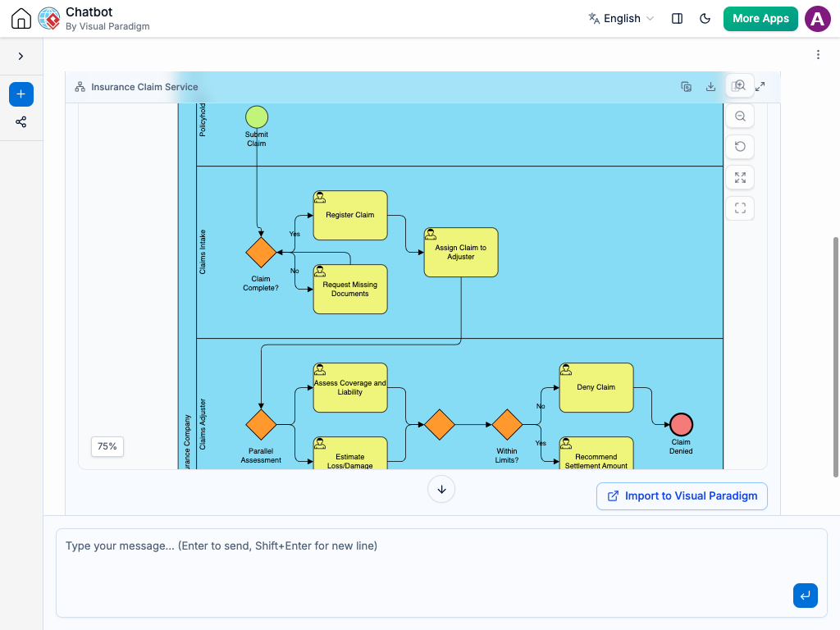Select the Register Claim task
The width and height of the screenshot is (840, 630).
click(350, 216)
